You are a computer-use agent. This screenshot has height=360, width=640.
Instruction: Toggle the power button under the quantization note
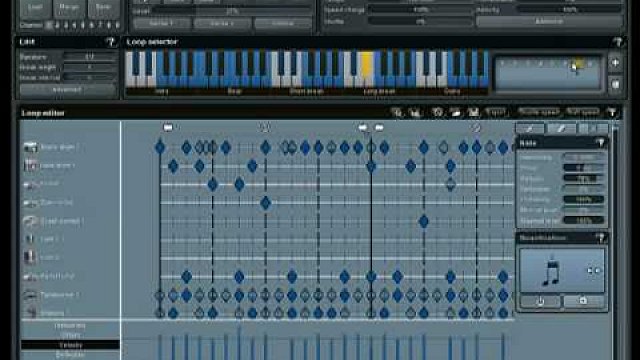(540, 301)
